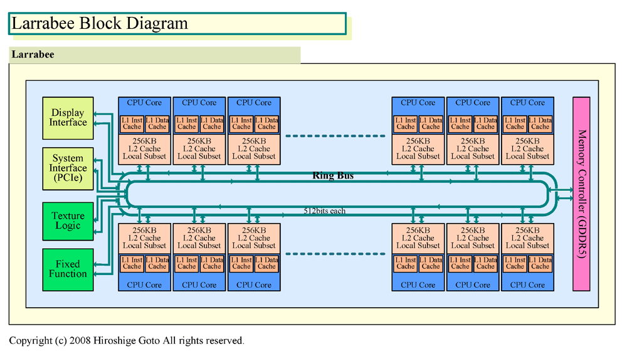Select the Fixed Function block

tap(68, 269)
